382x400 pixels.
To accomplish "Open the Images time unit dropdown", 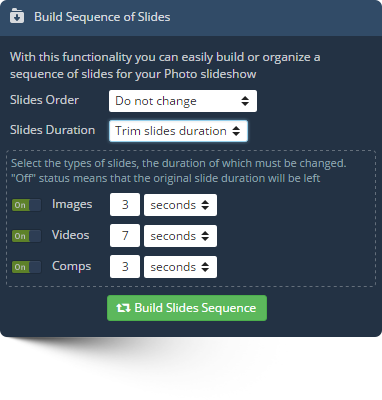I will click(x=180, y=205).
